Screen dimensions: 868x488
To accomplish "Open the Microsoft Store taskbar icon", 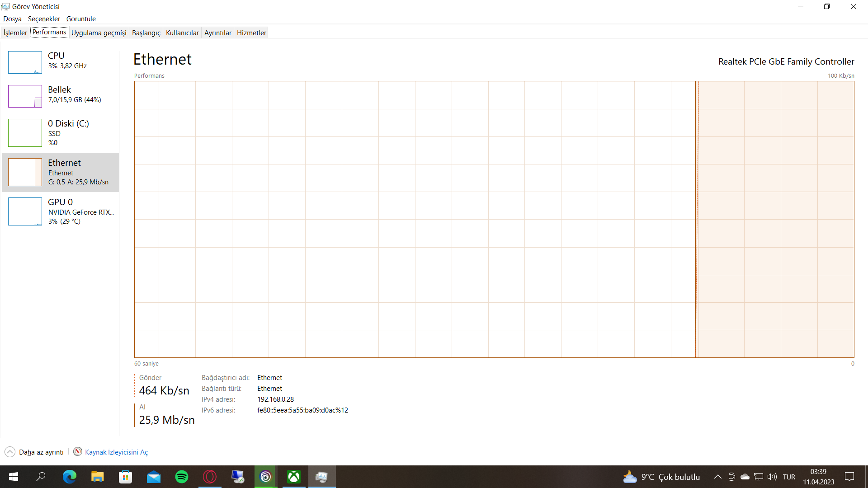I will click(x=125, y=477).
